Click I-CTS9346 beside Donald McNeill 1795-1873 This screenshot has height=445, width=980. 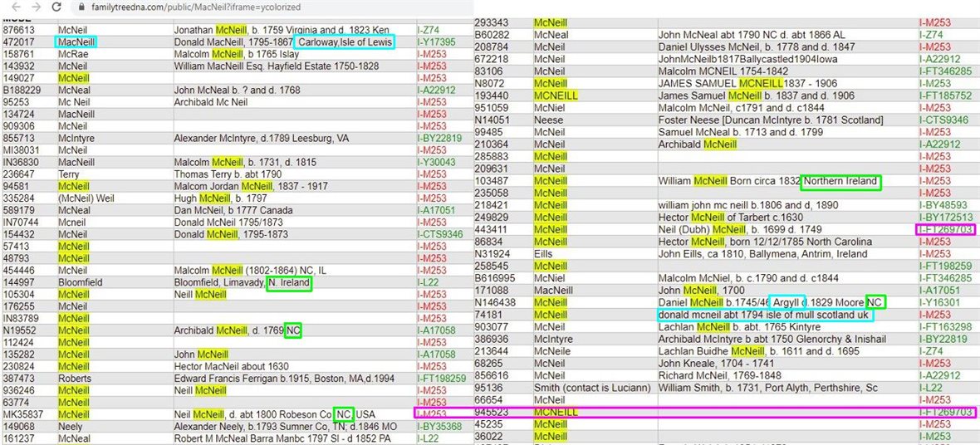(439, 235)
